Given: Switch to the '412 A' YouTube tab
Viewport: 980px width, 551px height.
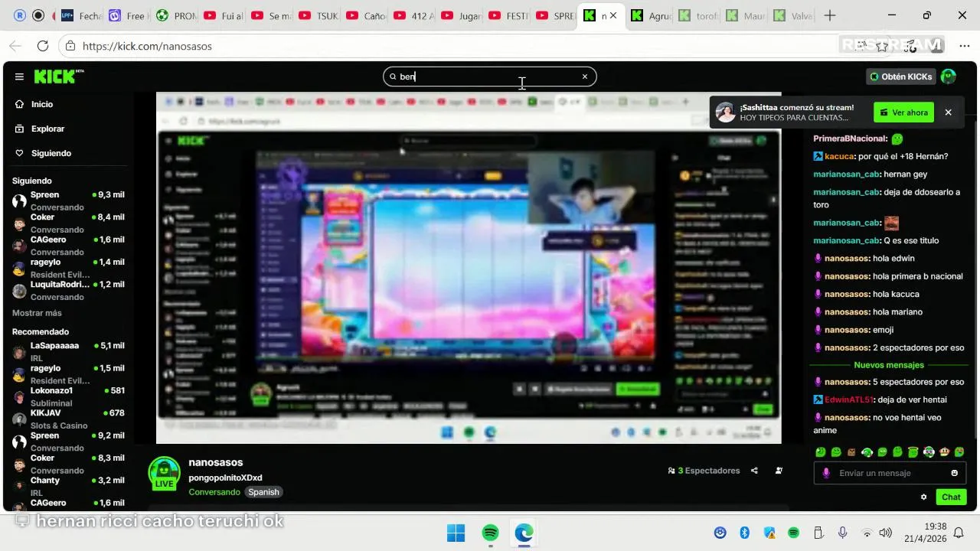Looking at the screenshot, I should (x=413, y=15).
